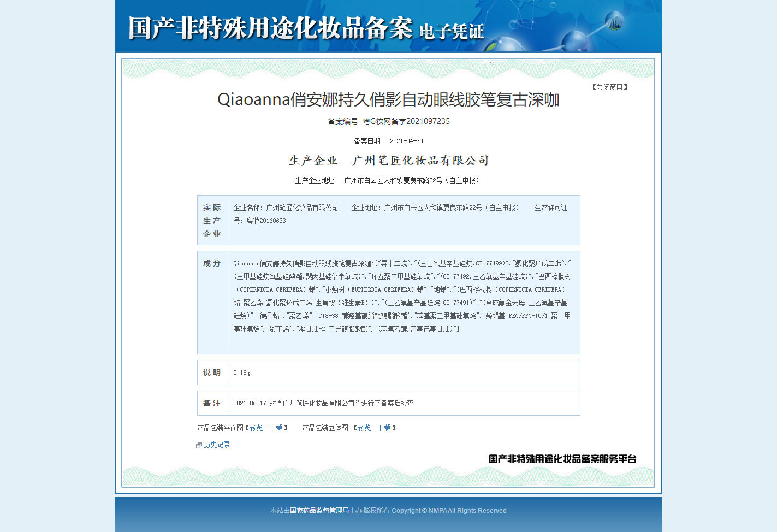Image resolution: width=777 pixels, height=532 pixels.
Task: Click the license number 粤妆20160633
Action: tap(266, 221)
